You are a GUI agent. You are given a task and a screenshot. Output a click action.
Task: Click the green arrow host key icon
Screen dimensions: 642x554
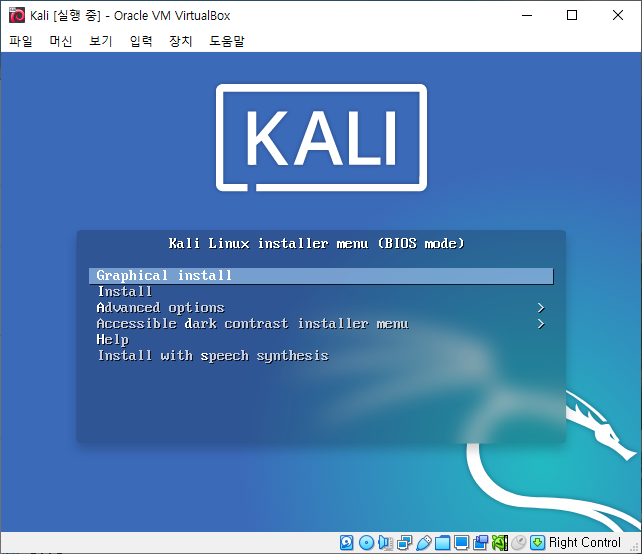coord(537,543)
